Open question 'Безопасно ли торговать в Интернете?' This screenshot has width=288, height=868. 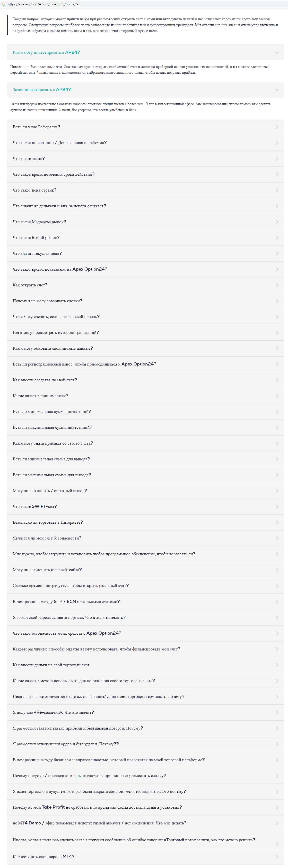[x=48, y=523]
